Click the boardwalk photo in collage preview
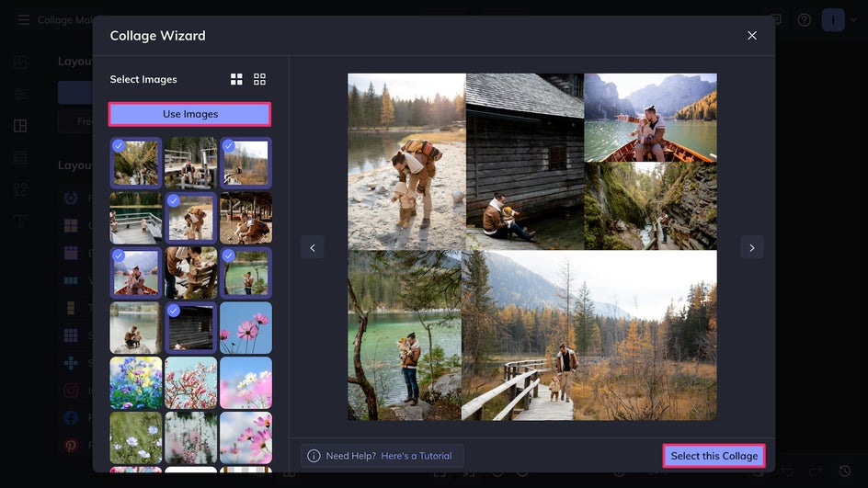This screenshot has width=868, height=488. click(589, 335)
